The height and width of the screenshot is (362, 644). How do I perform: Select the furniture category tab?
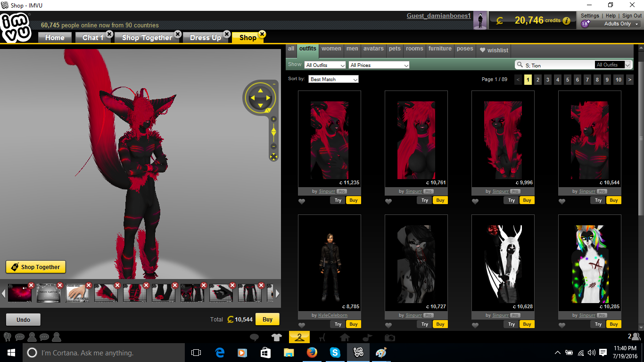(x=440, y=49)
